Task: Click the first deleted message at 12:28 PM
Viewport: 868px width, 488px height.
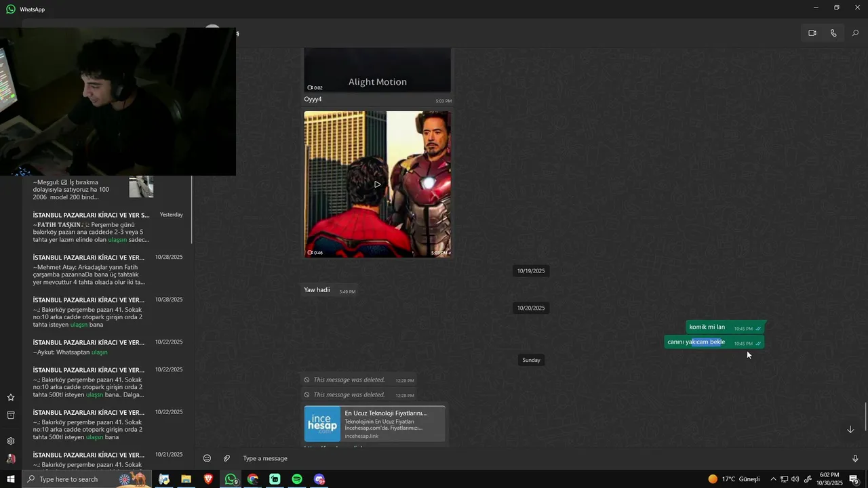Action: [x=359, y=380]
